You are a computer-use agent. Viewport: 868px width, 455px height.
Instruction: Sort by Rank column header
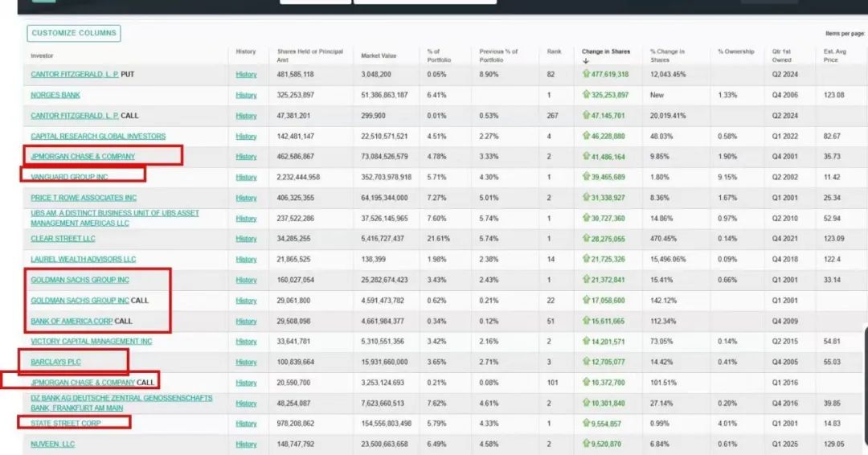tap(555, 51)
